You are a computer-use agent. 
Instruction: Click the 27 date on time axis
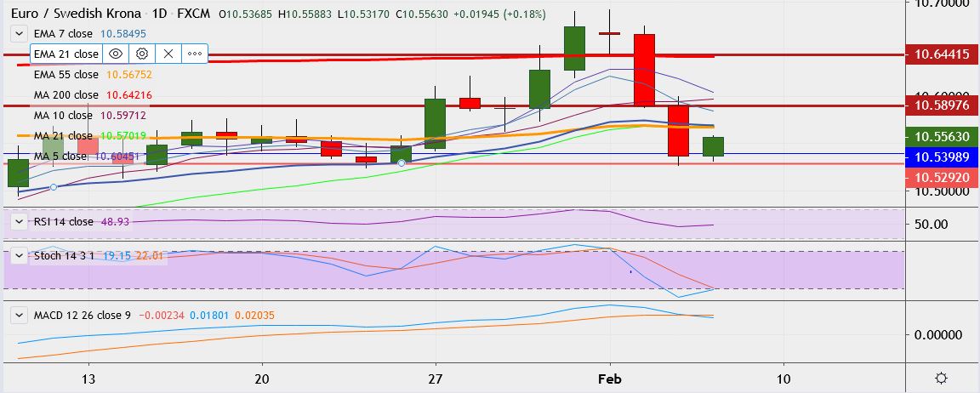coord(436,379)
